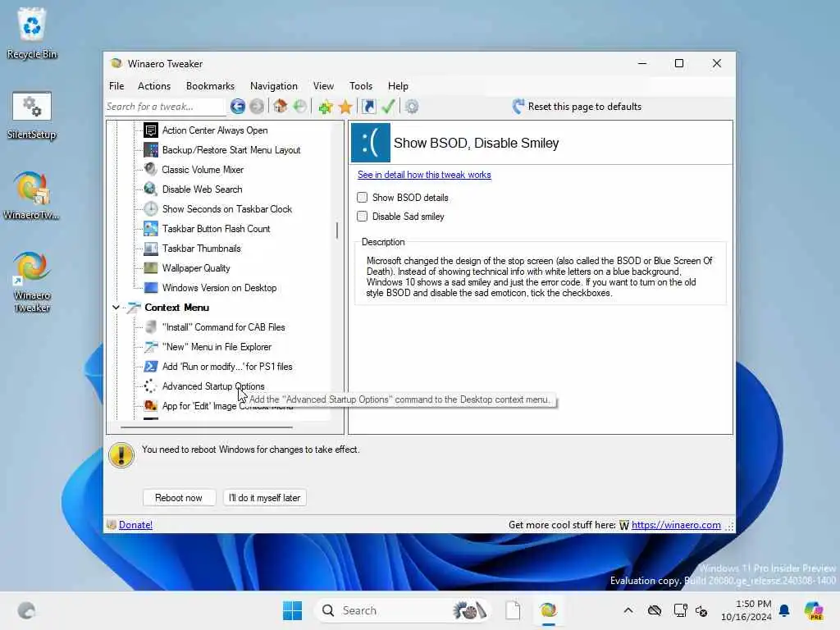Open the Copilot preview taskbar icon

(814, 610)
